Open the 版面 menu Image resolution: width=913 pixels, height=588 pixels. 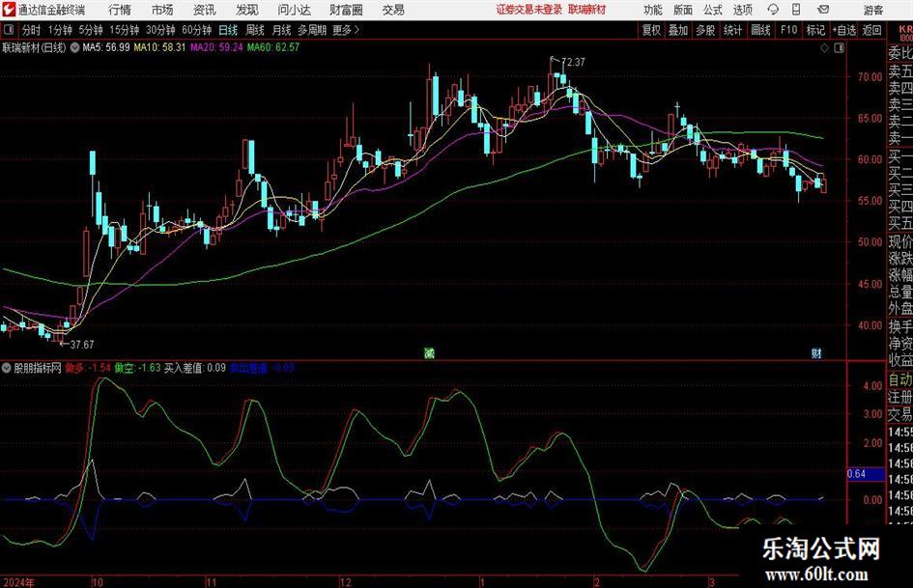[682, 10]
